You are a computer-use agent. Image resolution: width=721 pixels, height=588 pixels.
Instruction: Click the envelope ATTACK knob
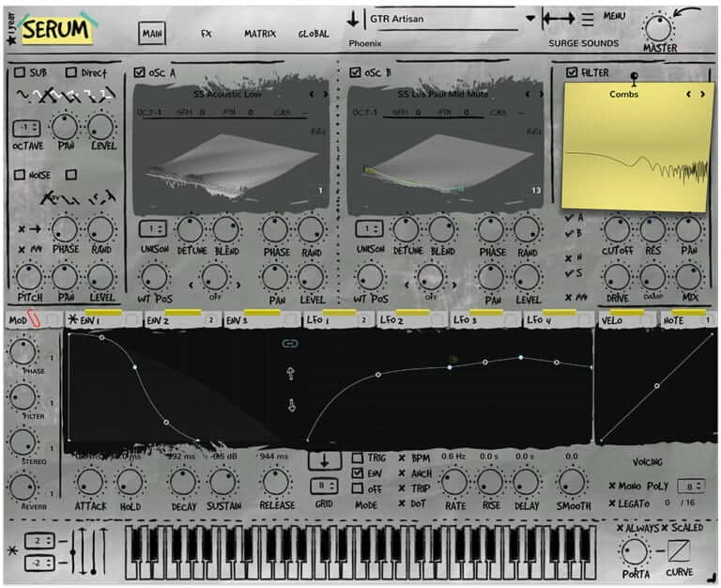[90, 483]
